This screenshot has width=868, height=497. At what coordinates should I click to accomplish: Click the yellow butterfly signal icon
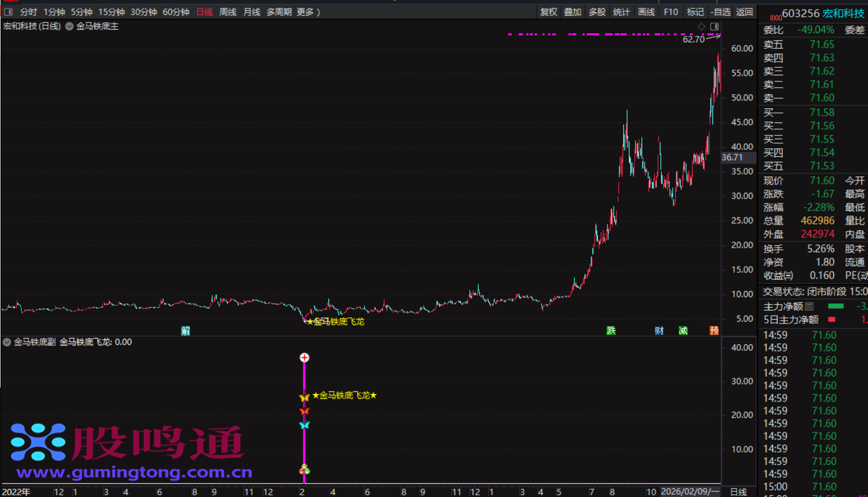pyautogui.click(x=304, y=398)
